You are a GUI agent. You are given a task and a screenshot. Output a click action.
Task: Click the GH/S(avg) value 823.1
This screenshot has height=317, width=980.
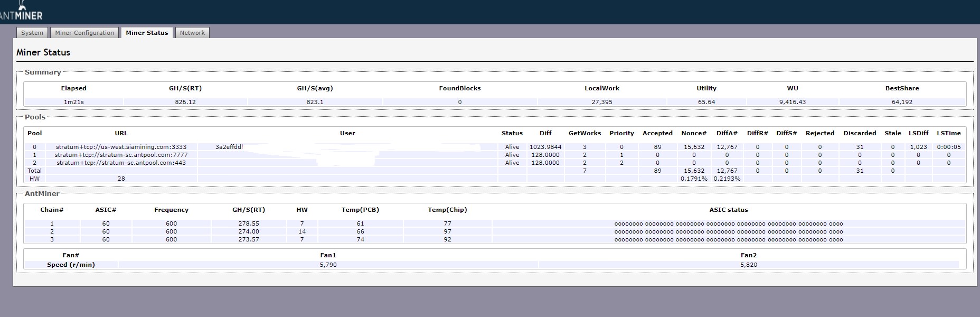pyautogui.click(x=315, y=102)
